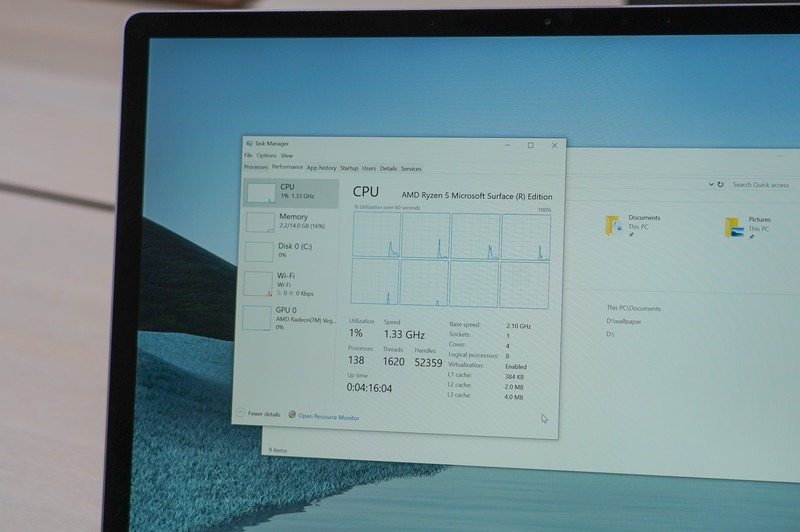Viewport: 800px width, 532px height.
Task: Expand address history dropdown arrow in File Explorer
Action: (x=711, y=184)
